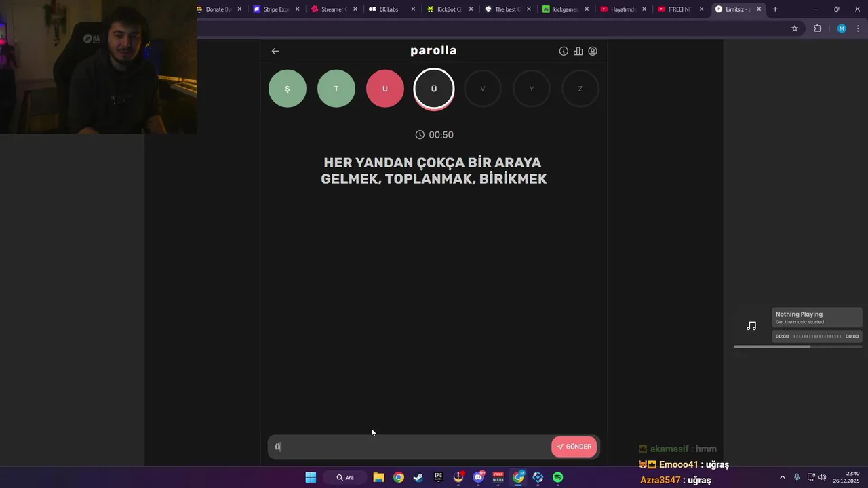Open the Chrome three-dot menu
This screenshot has width=868, height=488.
(858, 28)
